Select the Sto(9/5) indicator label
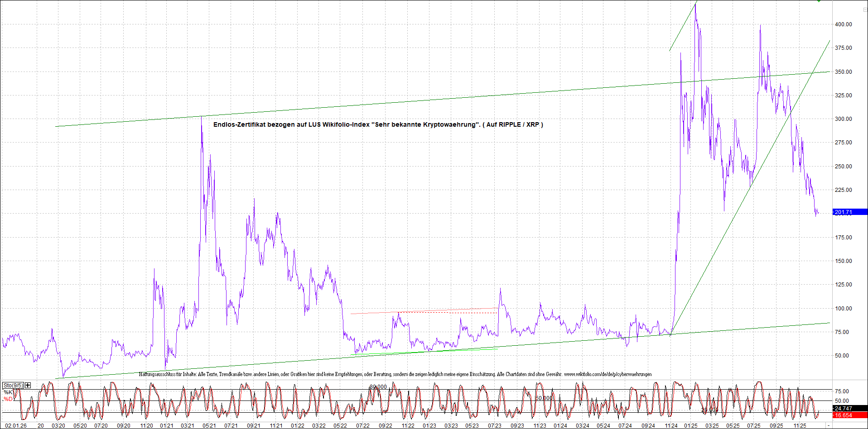The width and height of the screenshot is (868, 429). coord(13,385)
